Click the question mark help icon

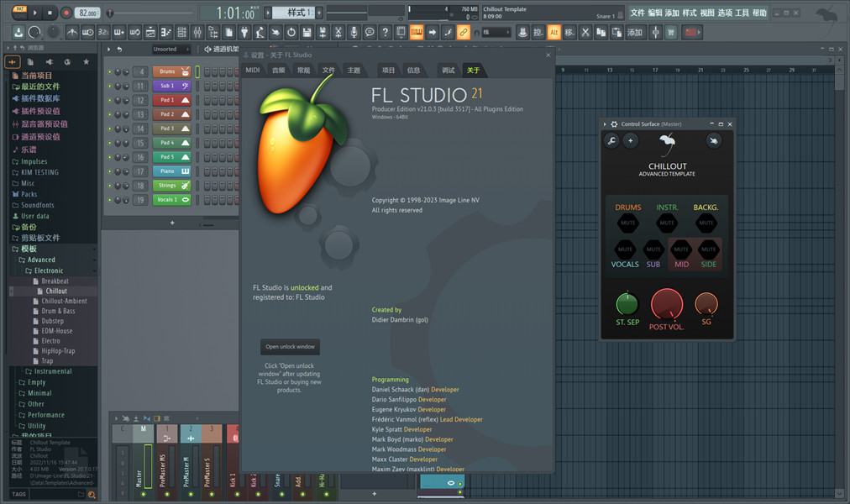(385, 32)
